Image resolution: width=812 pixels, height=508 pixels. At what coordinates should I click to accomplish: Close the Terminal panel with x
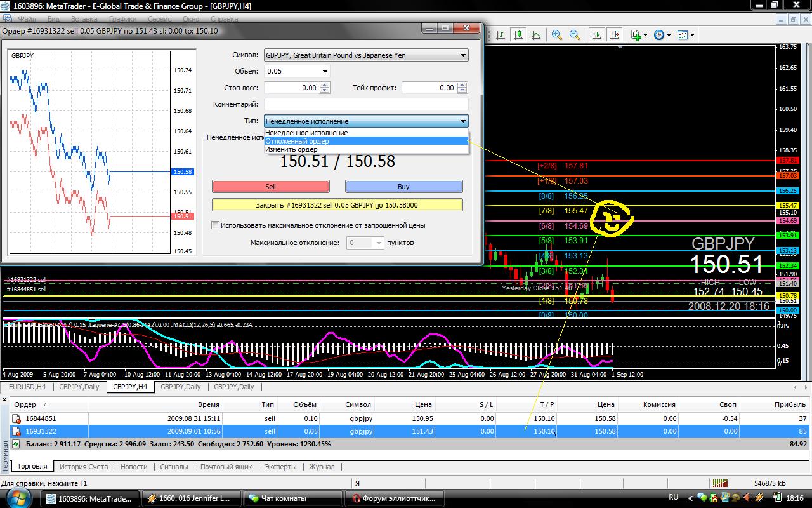click(4, 400)
